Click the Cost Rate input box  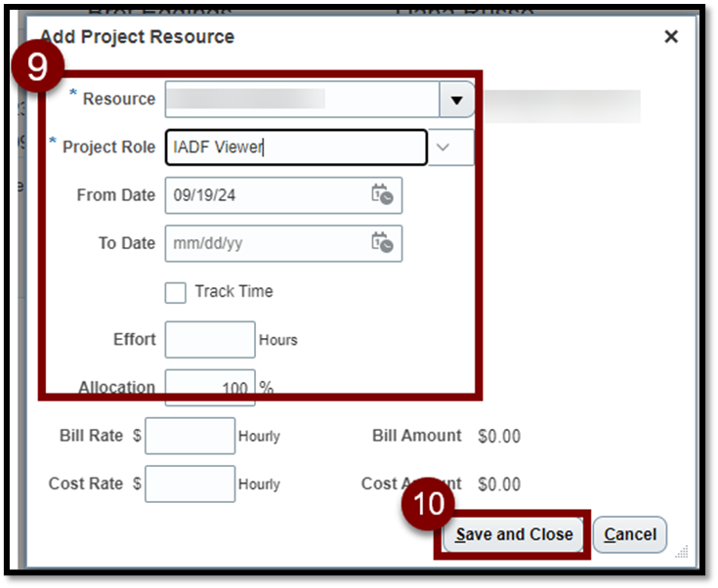[190, 483]
